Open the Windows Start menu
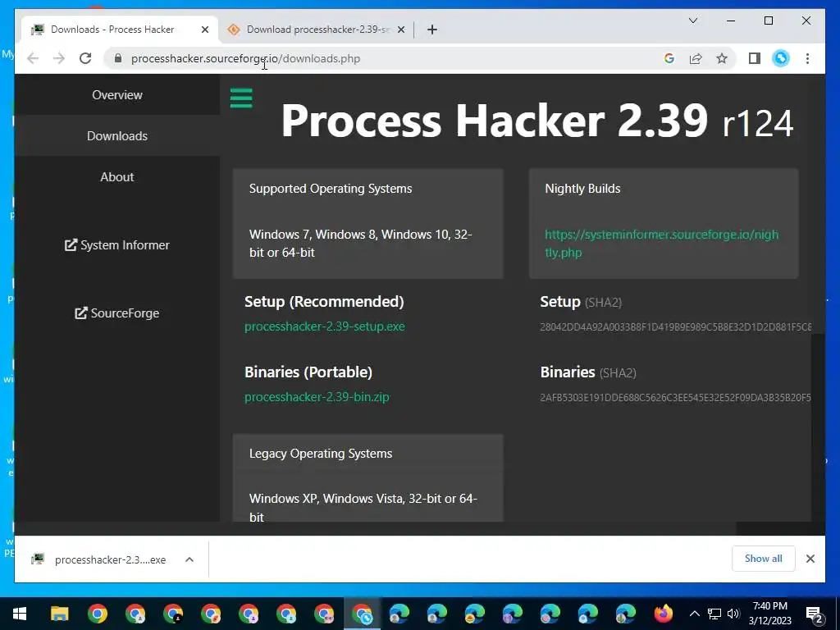This screenshot has width=840, height=630. (x=20, y=614)
